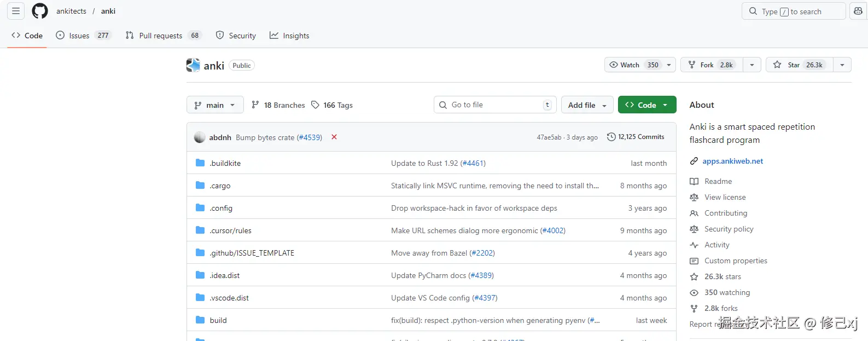View the 12,125 Commits history
This screenshot has height=341, width=868.
coord(636,137)
